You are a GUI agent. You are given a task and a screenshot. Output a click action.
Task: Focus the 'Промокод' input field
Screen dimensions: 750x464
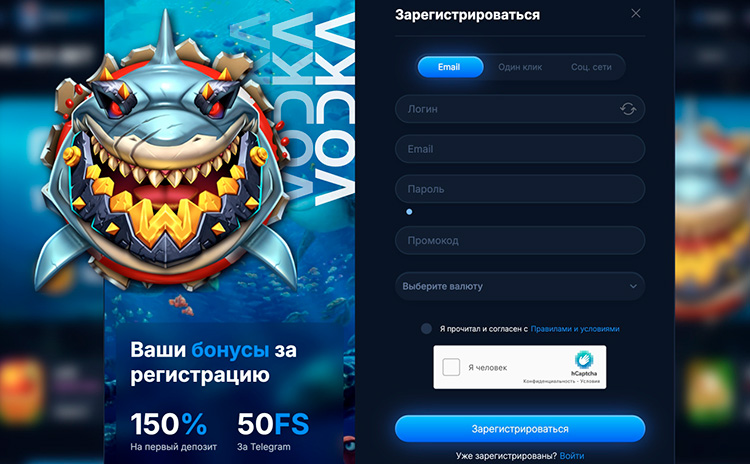520,240
